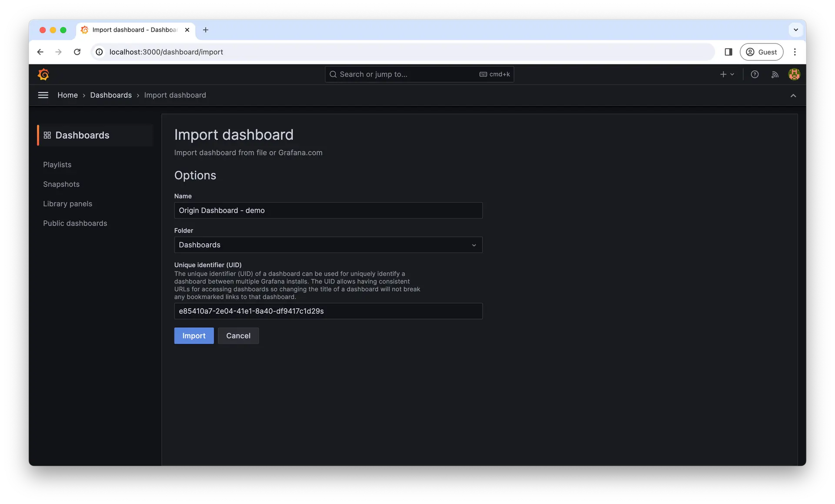Focus the Search or jump to field
Image resolution: width=835 pixels, height=504 pixels.
click(419, 74)
